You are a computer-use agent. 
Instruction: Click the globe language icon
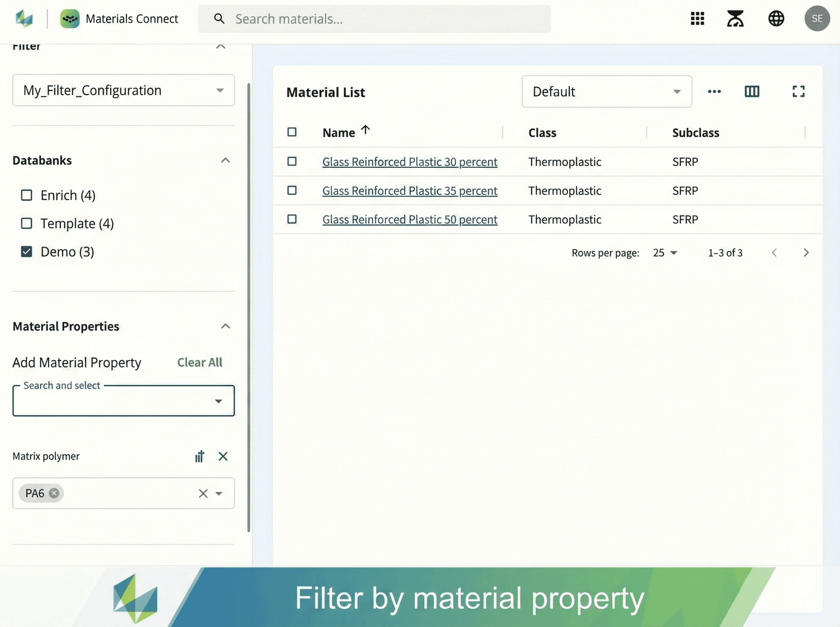[x=776, y=18]
